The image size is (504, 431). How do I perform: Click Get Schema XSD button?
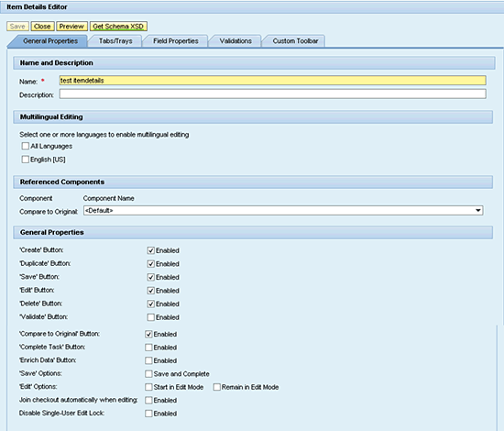click(118, 27)
